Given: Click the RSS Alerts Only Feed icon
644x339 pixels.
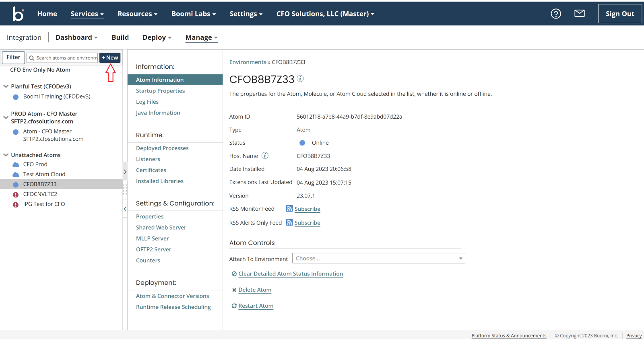Looking at the screenshot, I should (289, 222).
